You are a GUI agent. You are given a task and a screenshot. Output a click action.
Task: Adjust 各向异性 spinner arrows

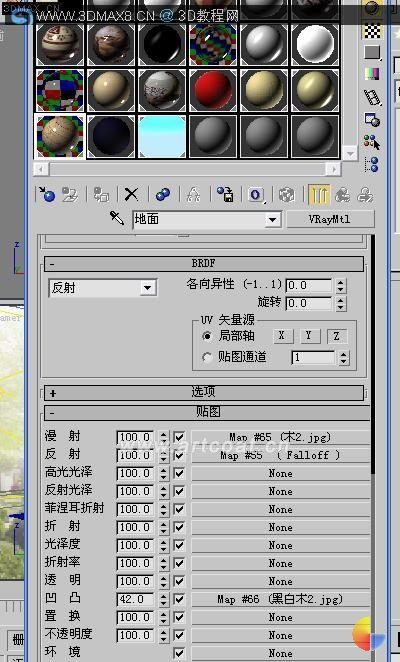click(x=340, y=286)
